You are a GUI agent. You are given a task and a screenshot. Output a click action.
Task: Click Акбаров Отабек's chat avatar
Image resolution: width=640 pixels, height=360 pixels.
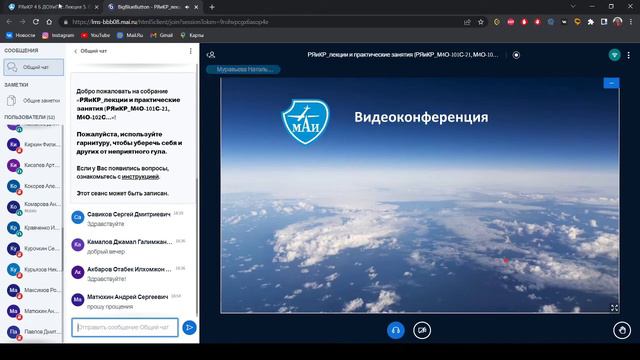click(78, 272)
